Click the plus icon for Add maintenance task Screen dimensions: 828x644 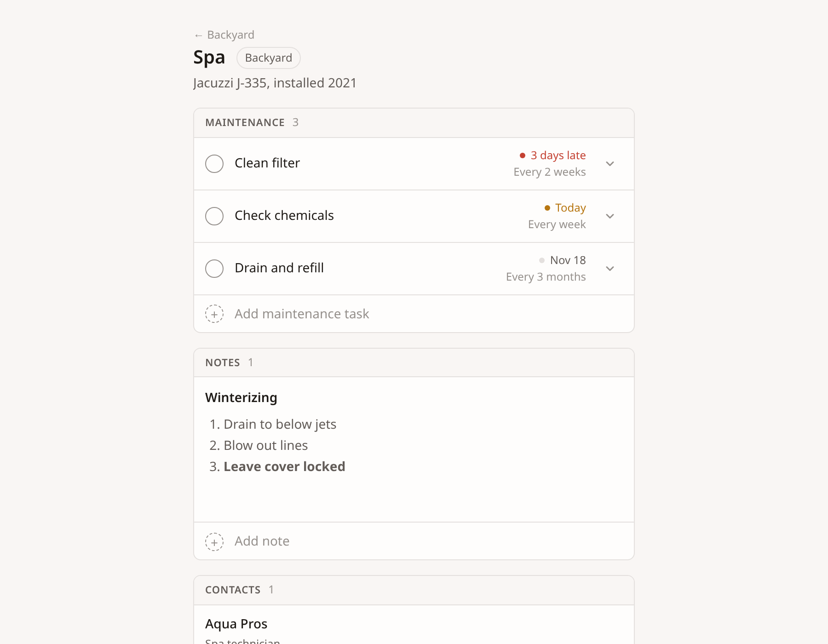[214, 314]
